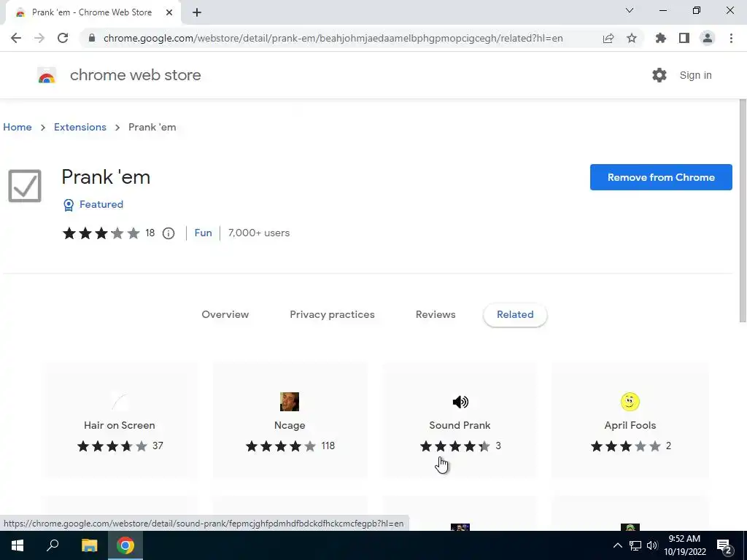The height and width of the screenshot is (560, 747).
Task: Open the Chrome three-dot menu
Action: pos(731,38)
